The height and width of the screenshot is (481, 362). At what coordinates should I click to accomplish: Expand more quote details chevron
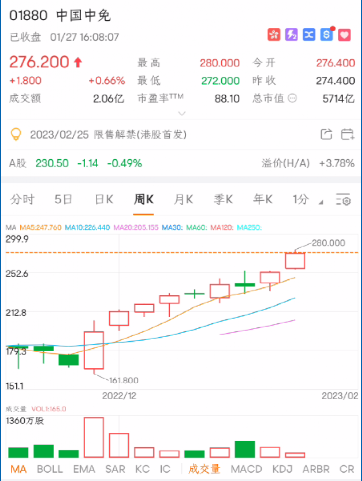pyautogui.click(x=182, y=113)
